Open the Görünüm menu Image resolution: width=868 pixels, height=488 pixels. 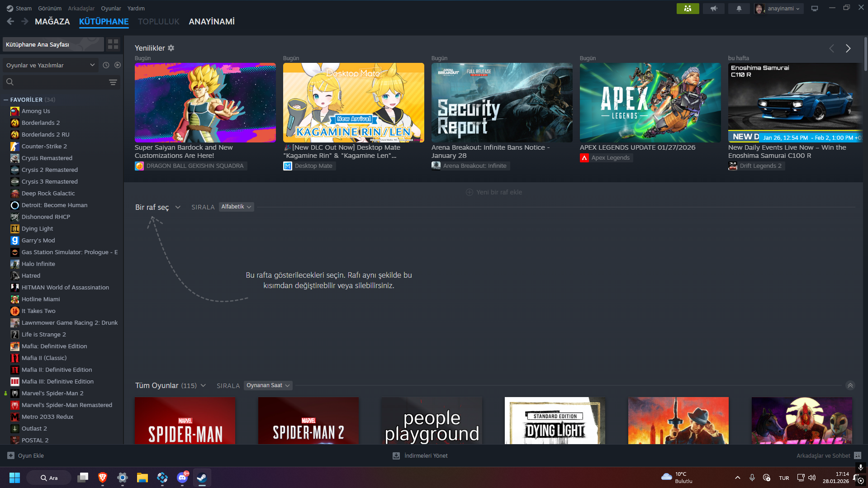[x=50, y=8]
